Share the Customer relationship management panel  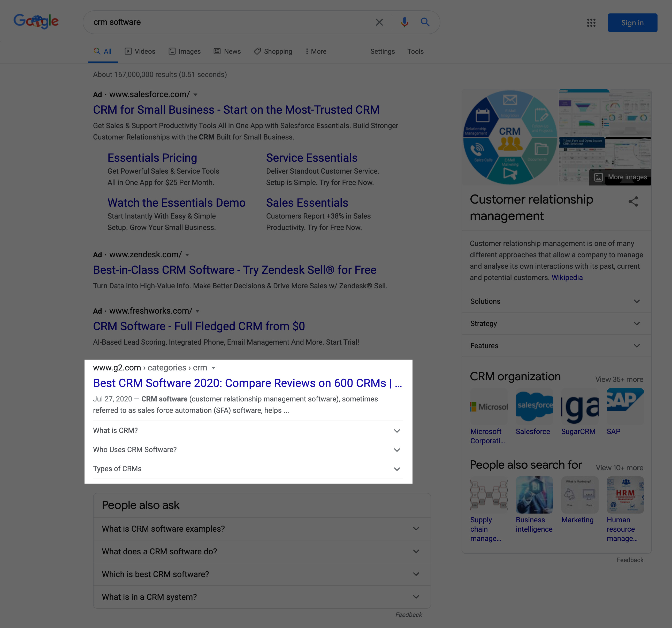click(633, 202)
